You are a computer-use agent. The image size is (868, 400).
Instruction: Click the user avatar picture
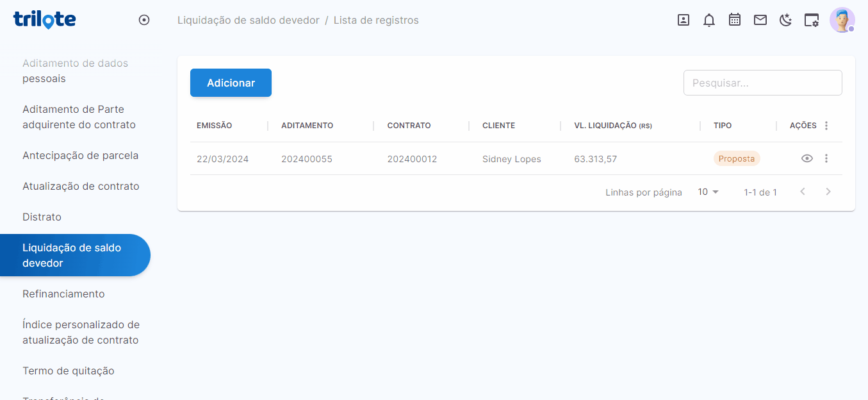point(842,20)
